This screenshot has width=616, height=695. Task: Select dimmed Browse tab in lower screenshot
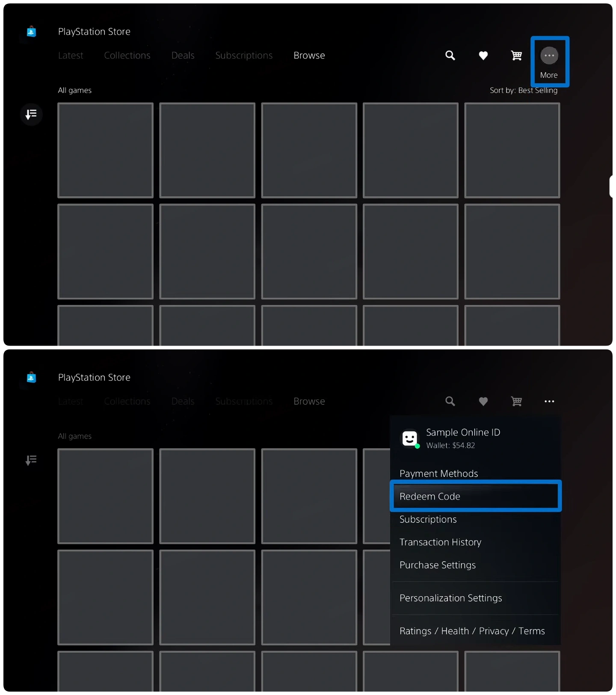tap(309, 402)
